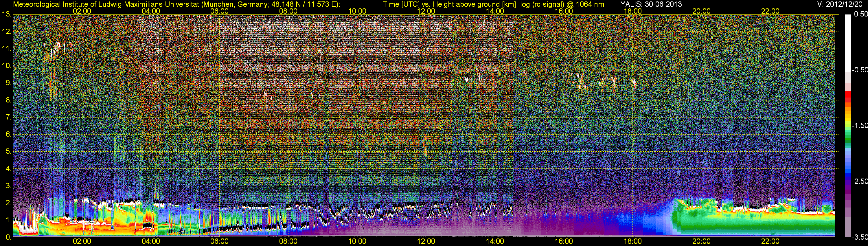Image resolution: width=868 pixels, height=246 pixels.
Task: Click the 08:00 label on the top time axis
Action: 288,11
